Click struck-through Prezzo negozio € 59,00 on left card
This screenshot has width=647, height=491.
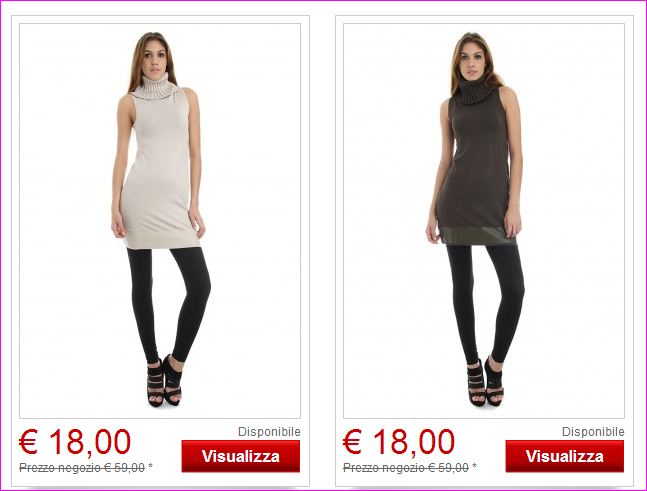pyautogui.click(x=82, y=468)
